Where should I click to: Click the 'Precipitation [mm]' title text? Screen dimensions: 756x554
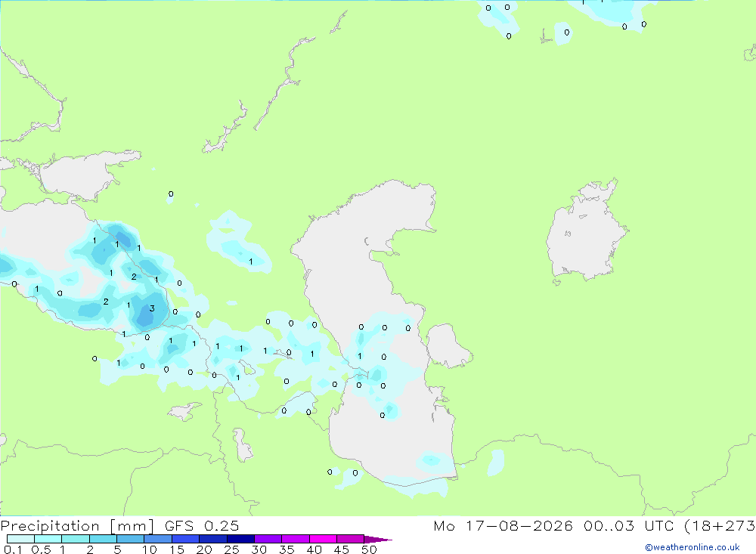pyautogui.click(x=77, y=526)
